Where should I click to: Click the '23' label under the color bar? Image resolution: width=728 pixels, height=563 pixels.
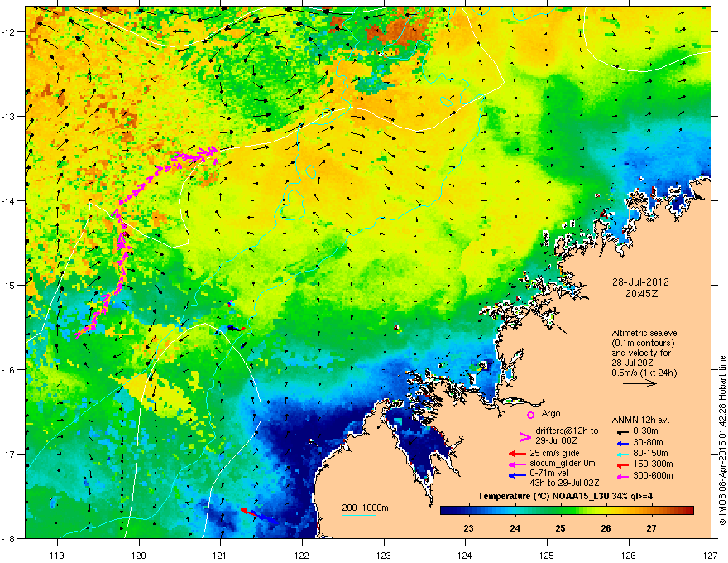point(468,528)
